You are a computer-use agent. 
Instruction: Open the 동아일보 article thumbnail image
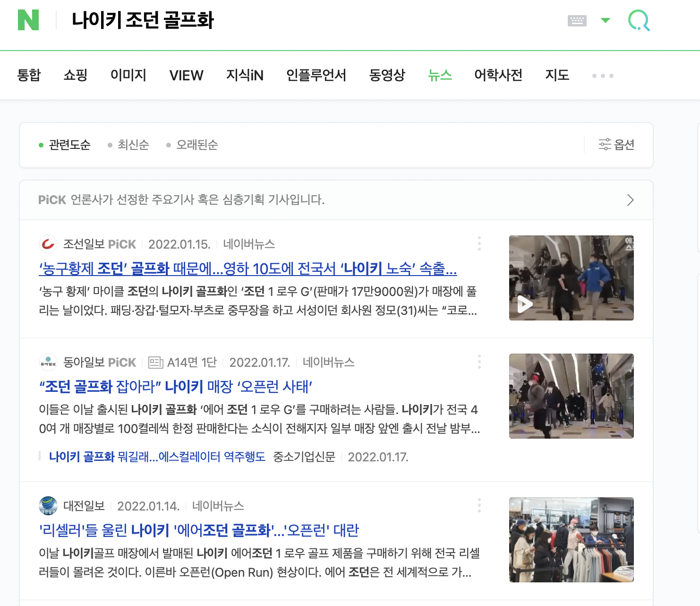coord(571,396)
